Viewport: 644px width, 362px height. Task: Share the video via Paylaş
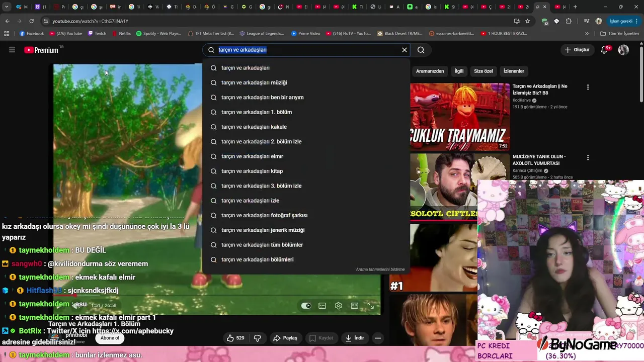[x=285, y=338]
